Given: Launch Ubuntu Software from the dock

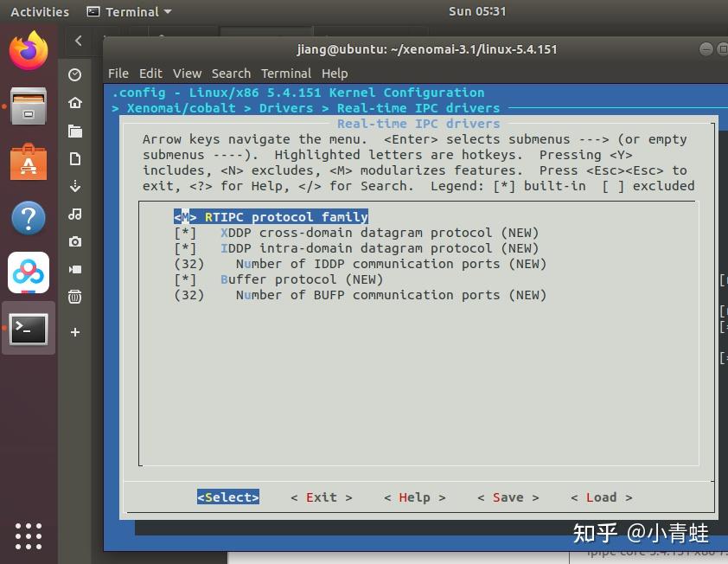Looking at the screenshot, I should 29,162.
